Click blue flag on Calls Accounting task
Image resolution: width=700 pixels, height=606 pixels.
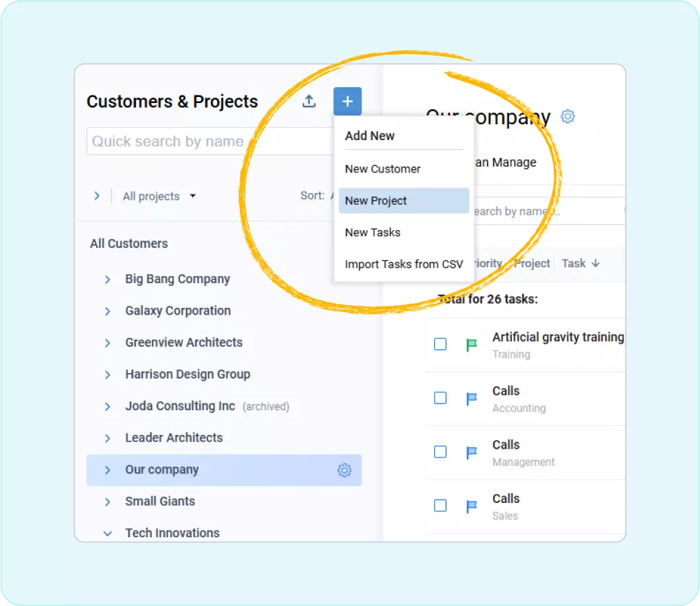pos(471,399)
